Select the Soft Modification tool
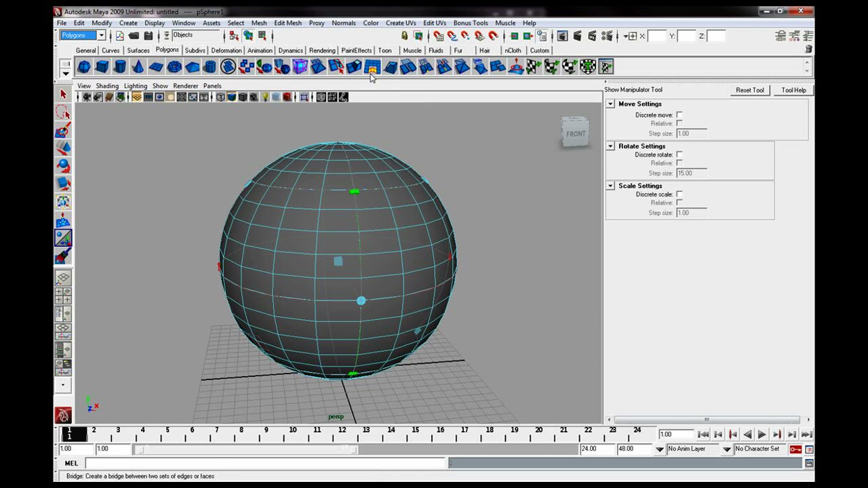Screen dimensions: 868x488 [x=63, y=220]
